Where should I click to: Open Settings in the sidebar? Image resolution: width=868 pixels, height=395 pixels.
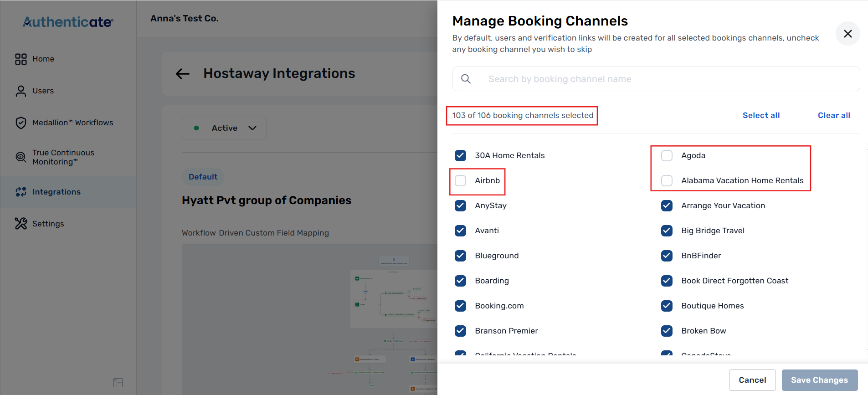pyautogui.click(x=48, y=224)
